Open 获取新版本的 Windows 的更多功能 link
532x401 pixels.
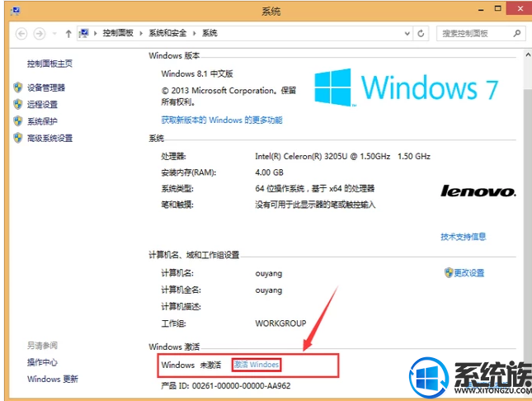[222, 120]
